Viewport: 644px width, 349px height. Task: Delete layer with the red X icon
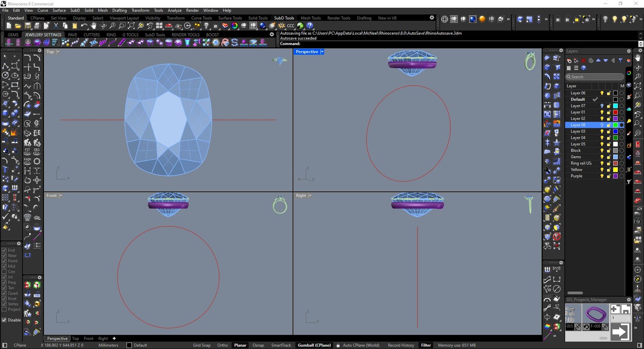coord(584,61)
